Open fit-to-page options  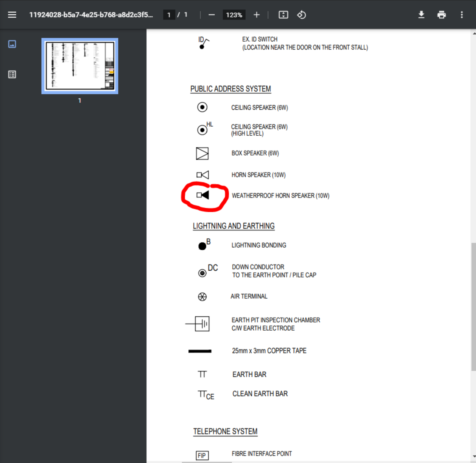coord(283,15)
